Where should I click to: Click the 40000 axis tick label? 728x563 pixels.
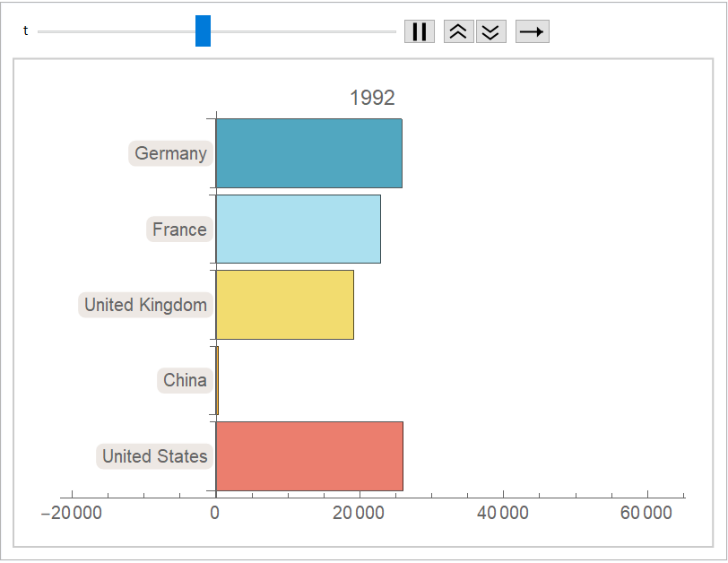tap(502, 514)
